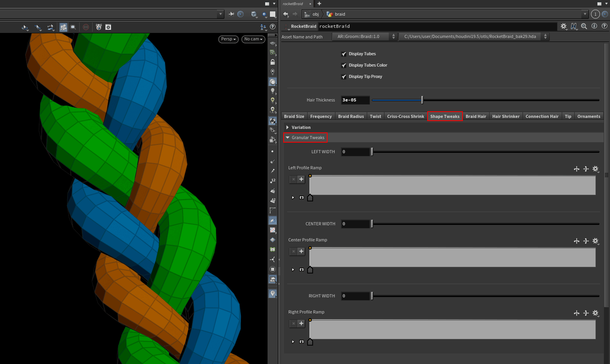
Task: Open the No cam camera dropdown
Action: (253, 39)
